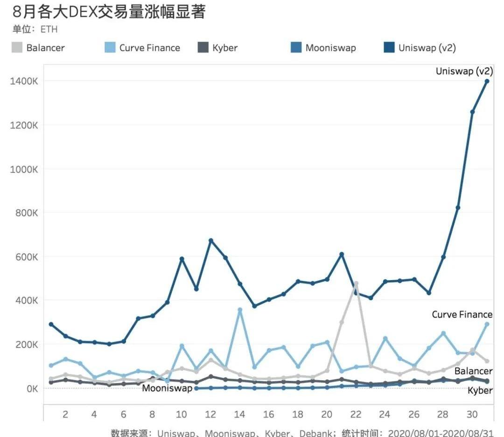
Task: Select the Mooniswap label inside the chart
Action: pos(167,388)
